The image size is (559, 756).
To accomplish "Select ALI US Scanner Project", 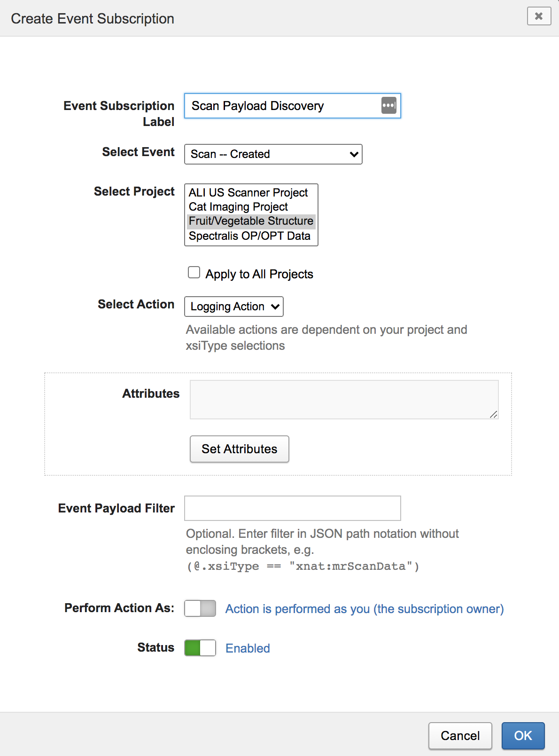I will pos(248,192).
